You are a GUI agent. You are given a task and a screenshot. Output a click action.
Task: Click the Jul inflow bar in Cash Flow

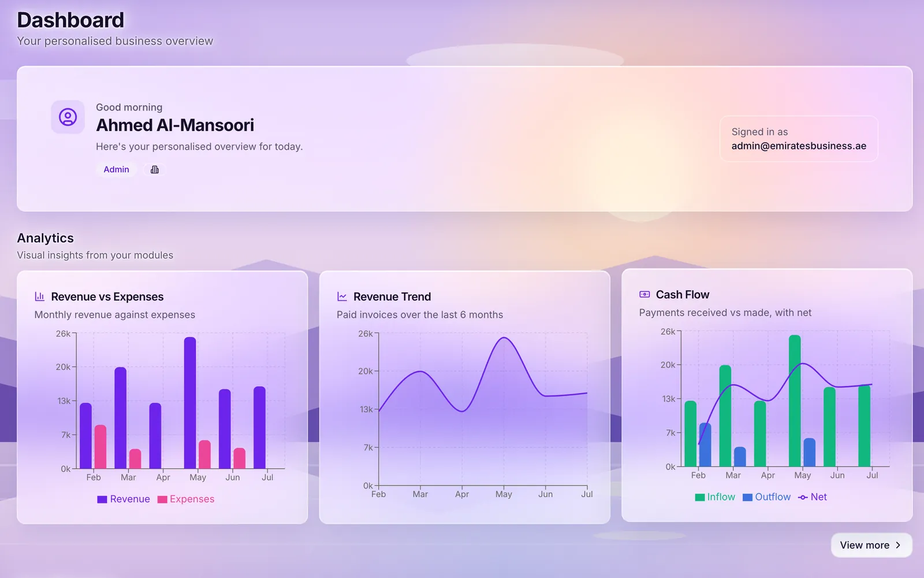tap(865, 425)
